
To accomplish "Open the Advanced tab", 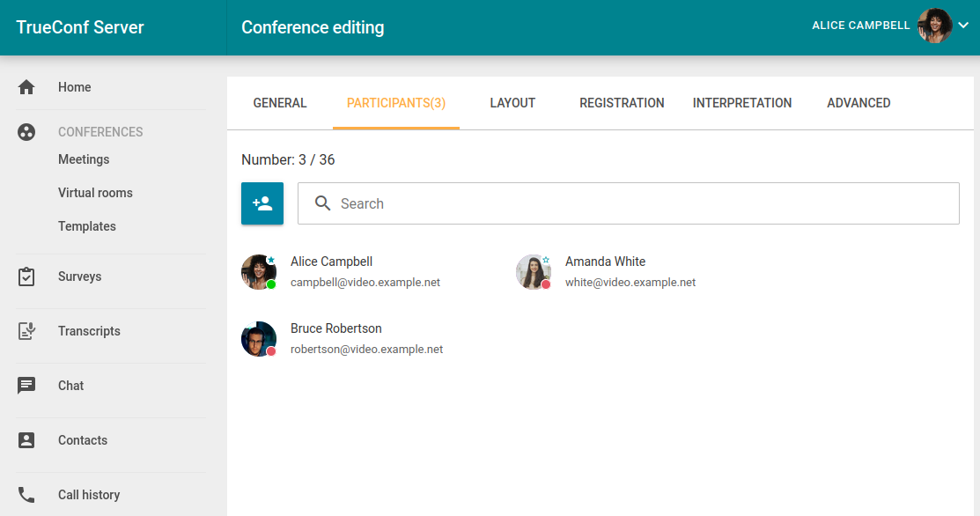I will [x=858, y=103].
